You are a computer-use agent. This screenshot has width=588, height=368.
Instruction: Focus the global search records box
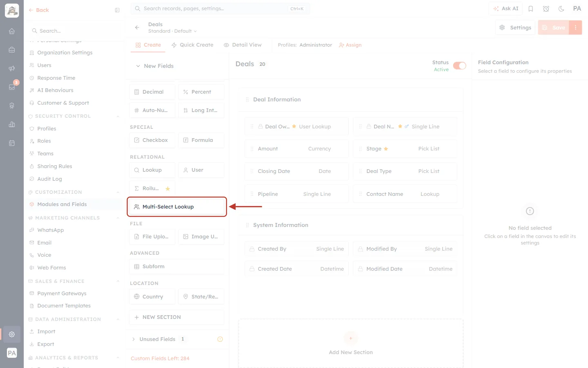click(x=220, y=9)
